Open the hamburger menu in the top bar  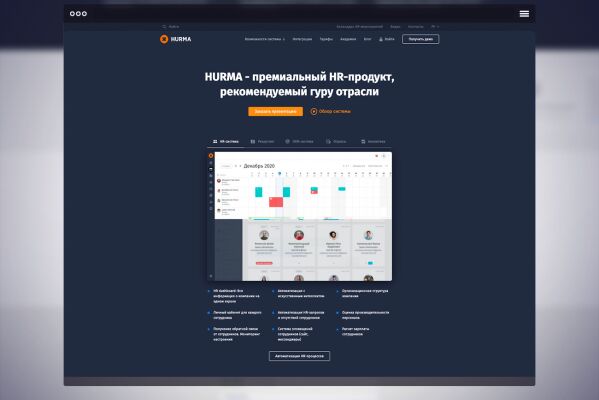[524, 14]
